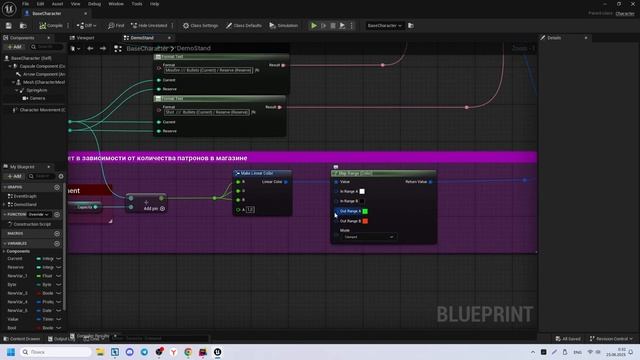640x360 pixels.
Task: Open the dropdown beside the graph back arrow
Action: (75, 49)
